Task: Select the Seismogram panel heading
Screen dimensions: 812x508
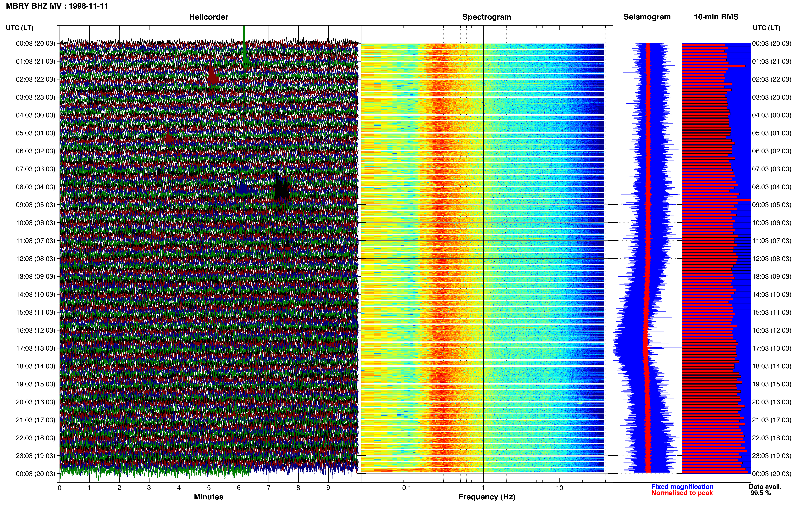Action: (x=647, y=17)
